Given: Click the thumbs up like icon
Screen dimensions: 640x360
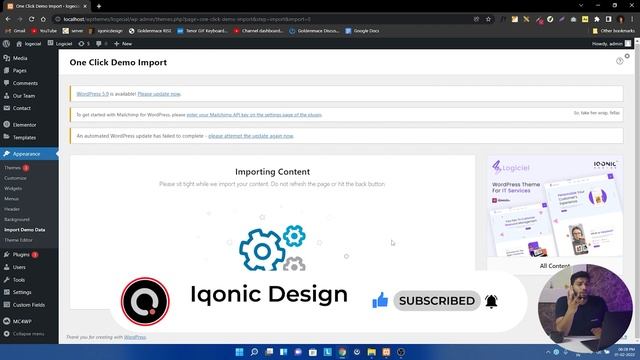Looking at the screenshot, I should 380,301.
